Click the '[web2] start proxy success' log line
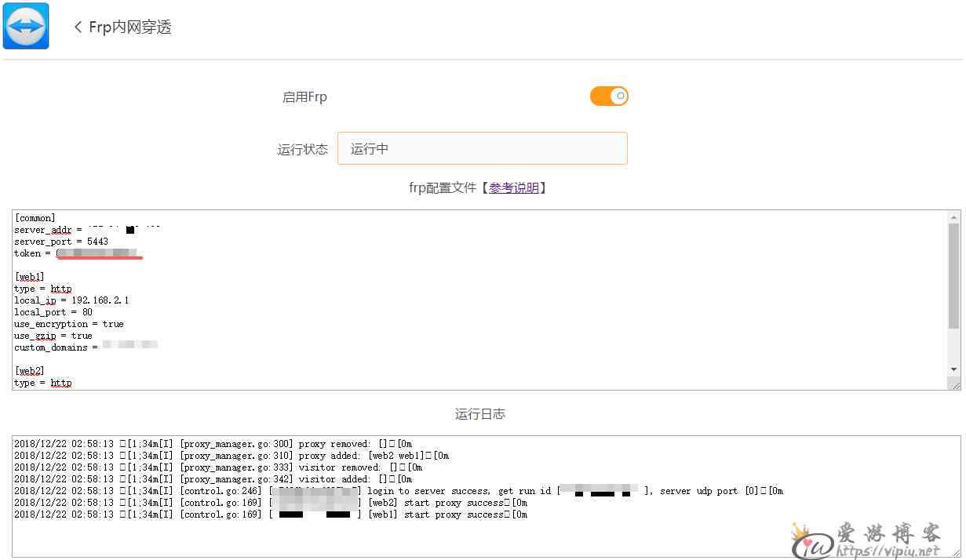This screenshot has width=966, height=560. click(x=271, y=503)
